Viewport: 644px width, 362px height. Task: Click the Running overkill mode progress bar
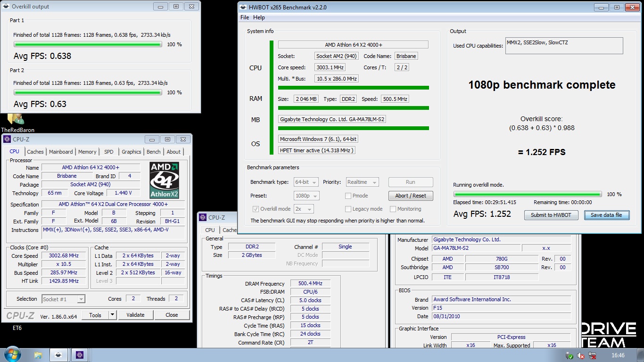(x=528, y=194)
